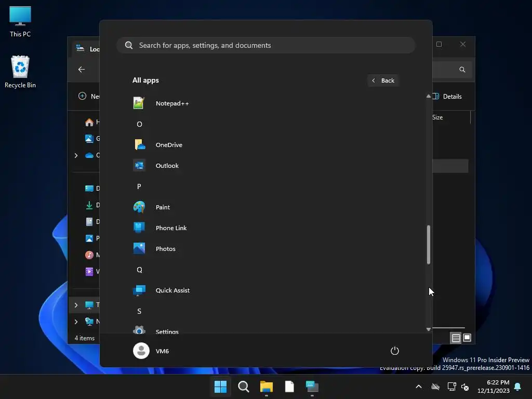Switch Explorer to large thumbnails view
The width and height of the screenshot is (532, 399).
coord(467,338)
